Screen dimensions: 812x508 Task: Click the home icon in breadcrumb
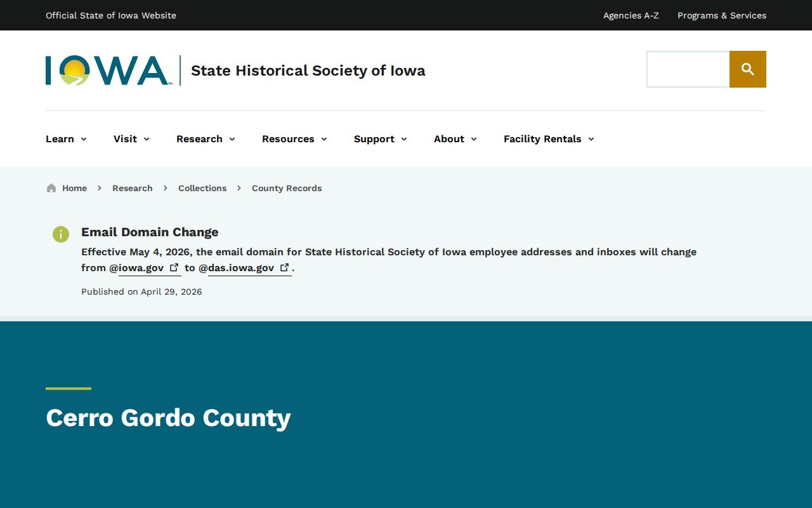click(x=51, y=188)
